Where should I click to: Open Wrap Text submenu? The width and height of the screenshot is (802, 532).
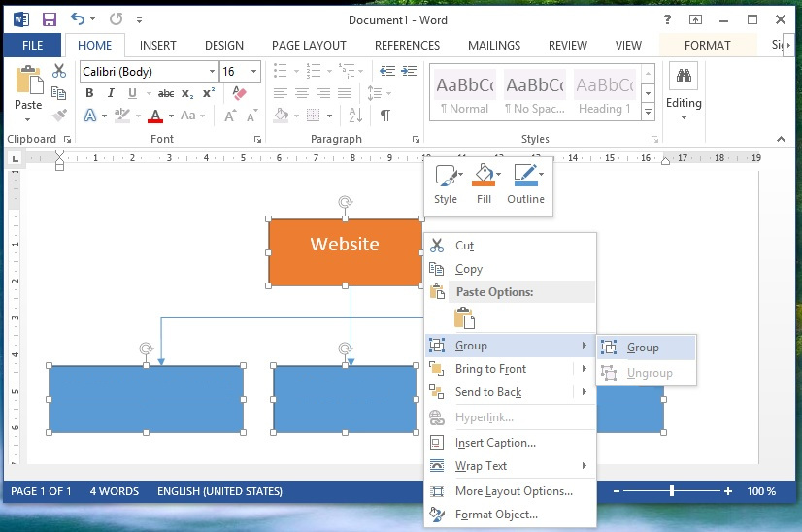pyautogui.click(x=511, y=466)
